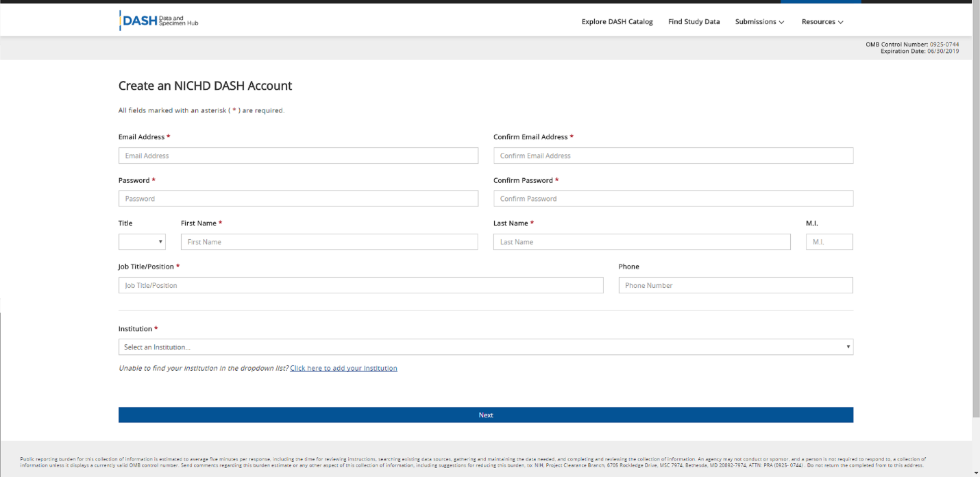980x477 pixels.
Task: Open the Title dropdown
Action: pyautogui.click(x=142, y=242)
